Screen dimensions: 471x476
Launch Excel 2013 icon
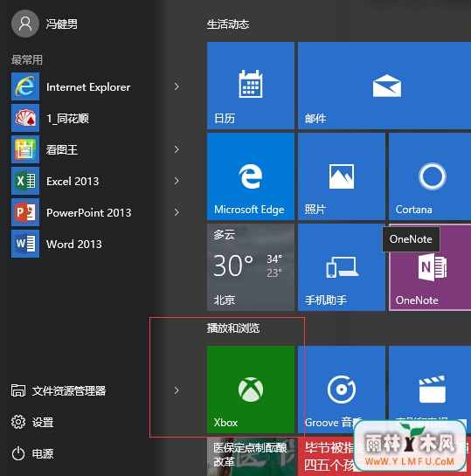point(25,181)
